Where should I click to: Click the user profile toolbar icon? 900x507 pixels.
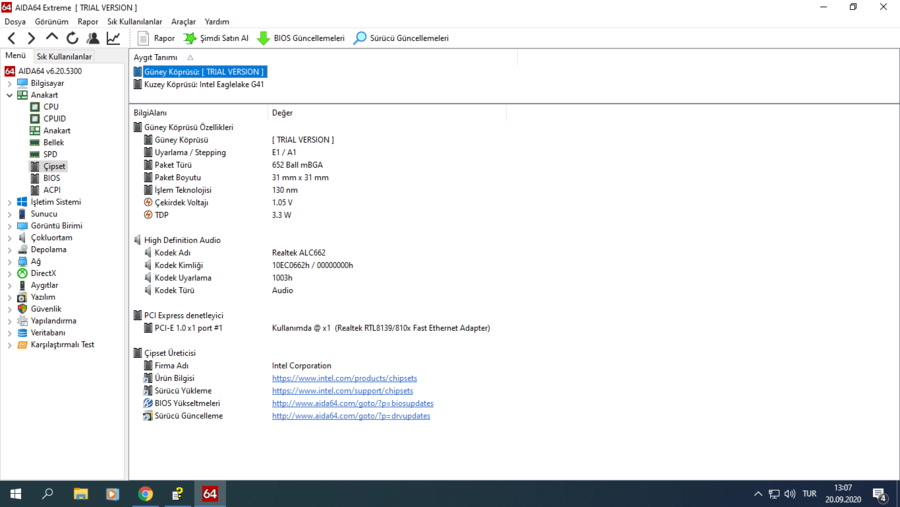93,38
